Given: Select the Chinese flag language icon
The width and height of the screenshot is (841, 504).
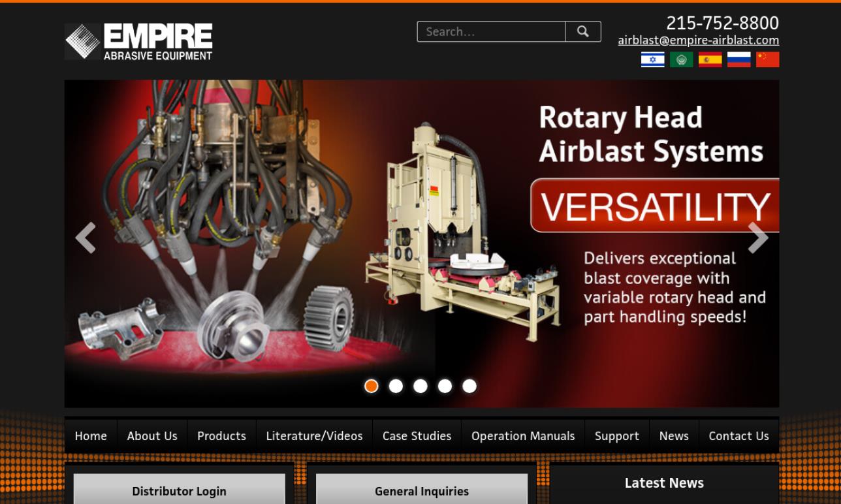Looking at the screenshot, I should [767, 59].
